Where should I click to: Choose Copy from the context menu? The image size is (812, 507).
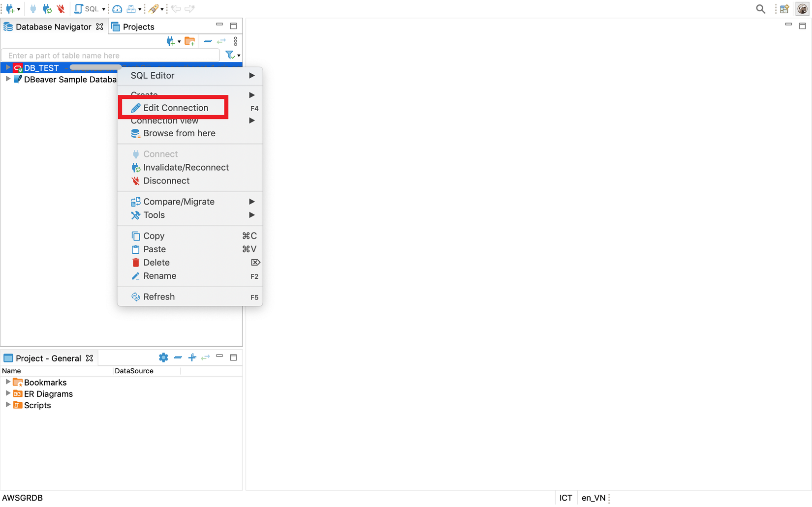click(x=190, y=236)
